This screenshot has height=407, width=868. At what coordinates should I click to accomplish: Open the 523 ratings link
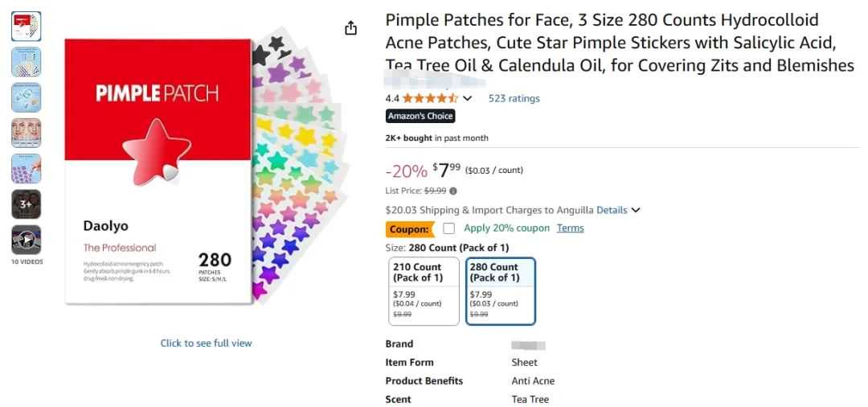tap(514, 98)
